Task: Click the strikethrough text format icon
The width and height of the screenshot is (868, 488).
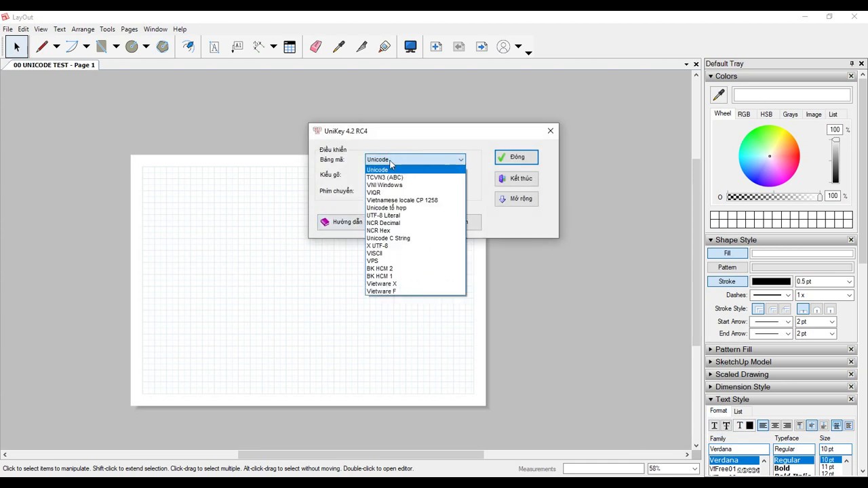Action: (x=726, y=426)
